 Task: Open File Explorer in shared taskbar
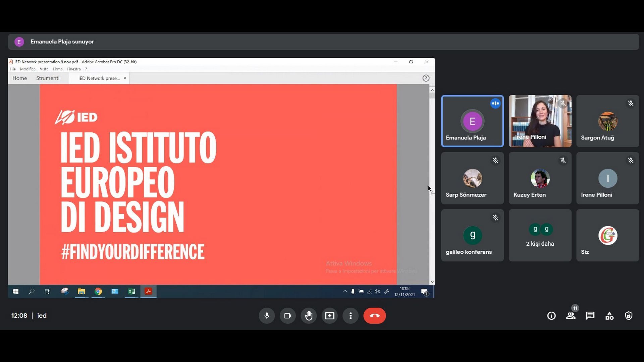click(x=82, y=292)
